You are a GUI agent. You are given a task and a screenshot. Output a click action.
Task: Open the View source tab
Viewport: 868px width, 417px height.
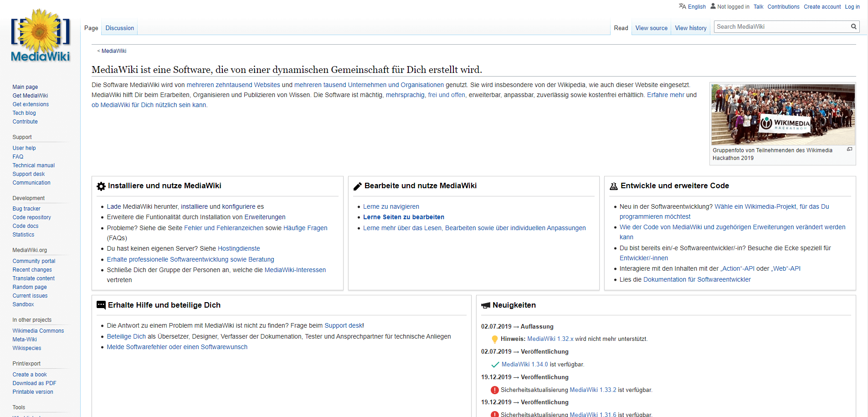click(x=652, y=28)
